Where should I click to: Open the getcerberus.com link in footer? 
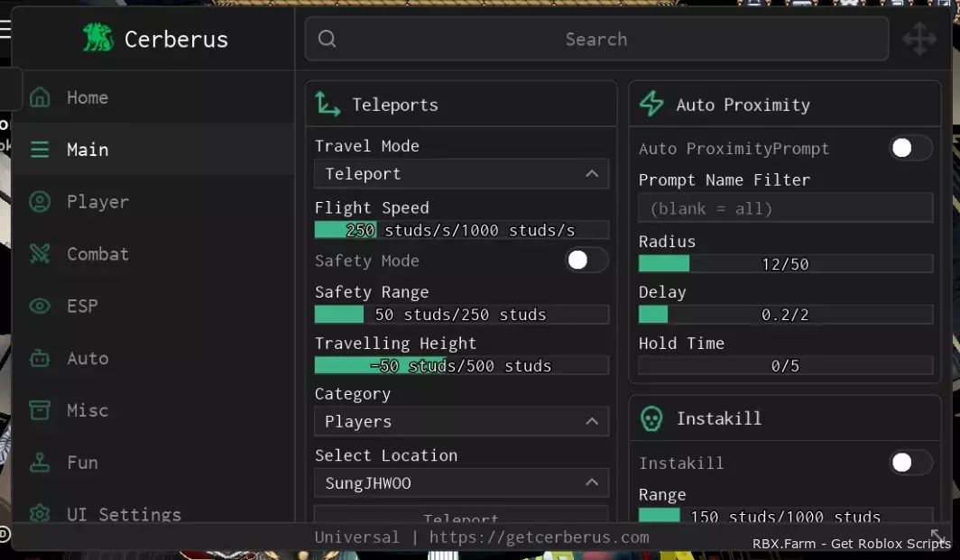click(x=539, y=537)
